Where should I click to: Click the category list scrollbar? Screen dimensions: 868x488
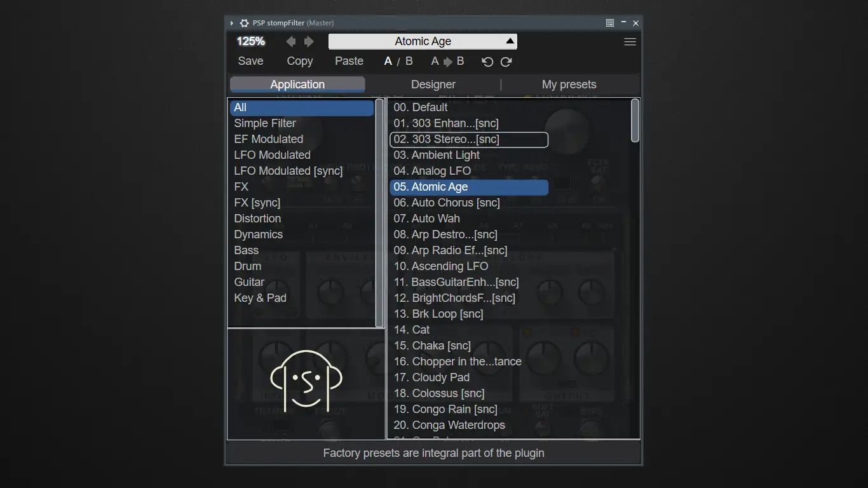380,212
